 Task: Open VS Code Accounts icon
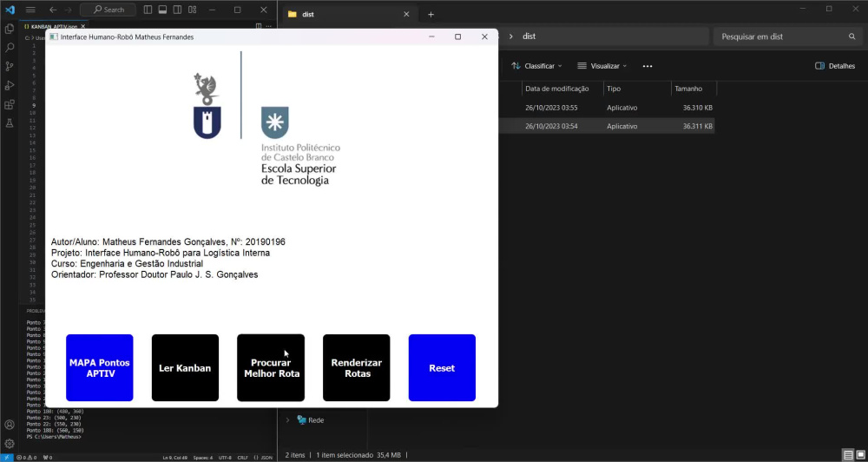(10, 425)
